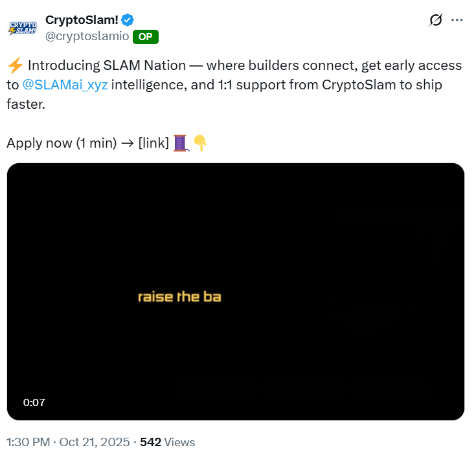476x452 pixels.
Task: Click the lightning bolt emoji
Action: tap(15, 66)
